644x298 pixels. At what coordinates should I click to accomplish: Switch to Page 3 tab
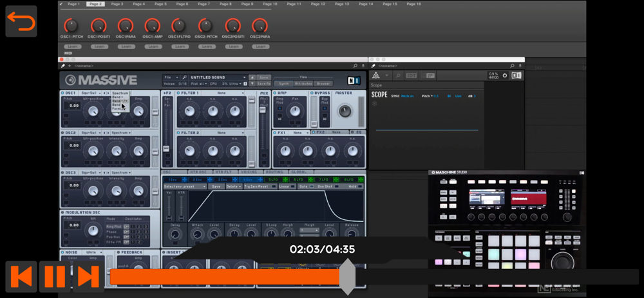117,4
